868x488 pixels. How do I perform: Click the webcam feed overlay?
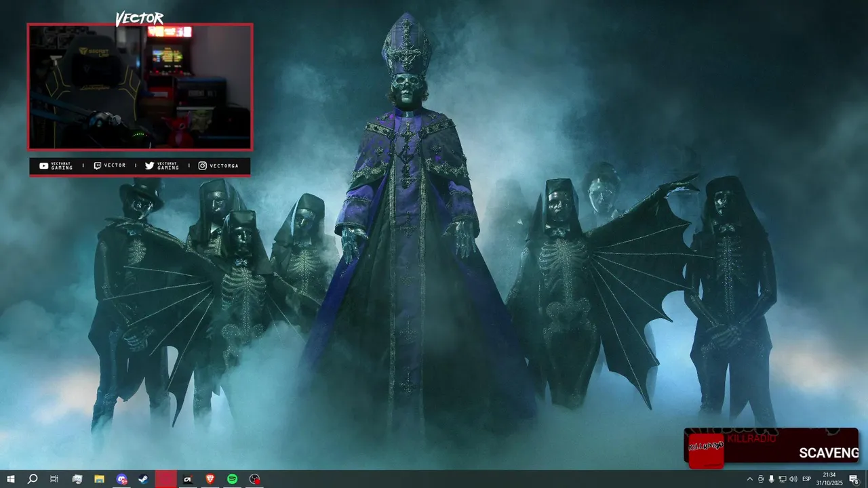pyautogui.click(x=140, y=87)
